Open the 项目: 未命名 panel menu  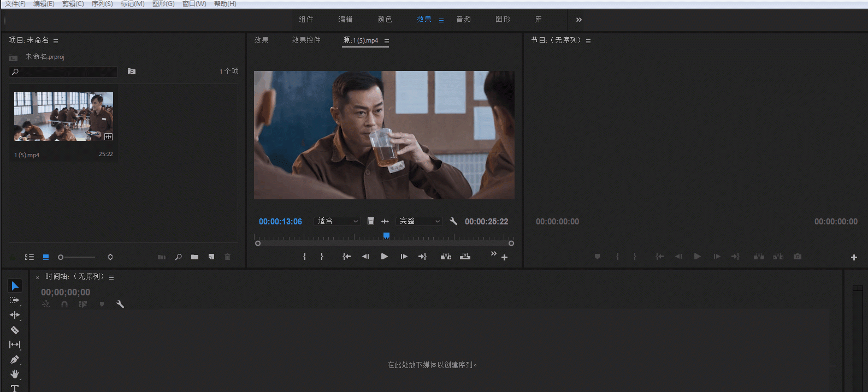(x=56, y=41)
